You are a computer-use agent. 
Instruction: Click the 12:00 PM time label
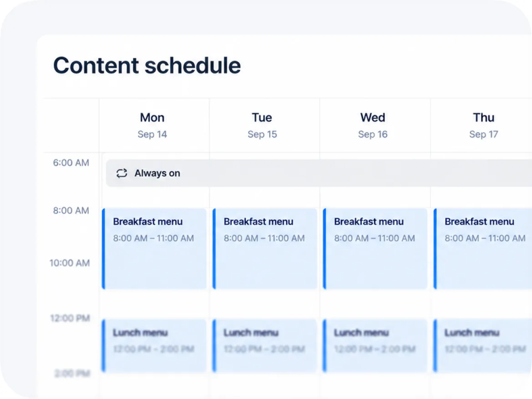point(70,318)
